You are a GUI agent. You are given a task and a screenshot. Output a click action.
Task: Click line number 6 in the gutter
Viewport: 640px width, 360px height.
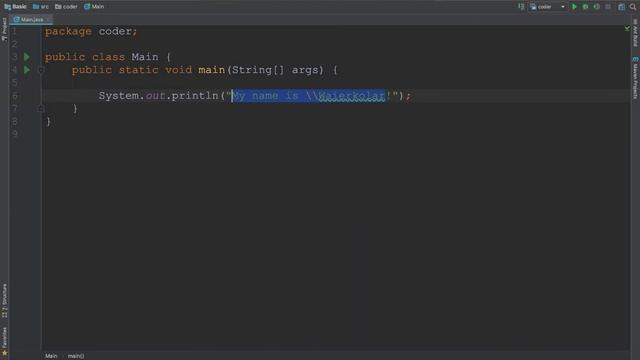[x=15, y=96]
